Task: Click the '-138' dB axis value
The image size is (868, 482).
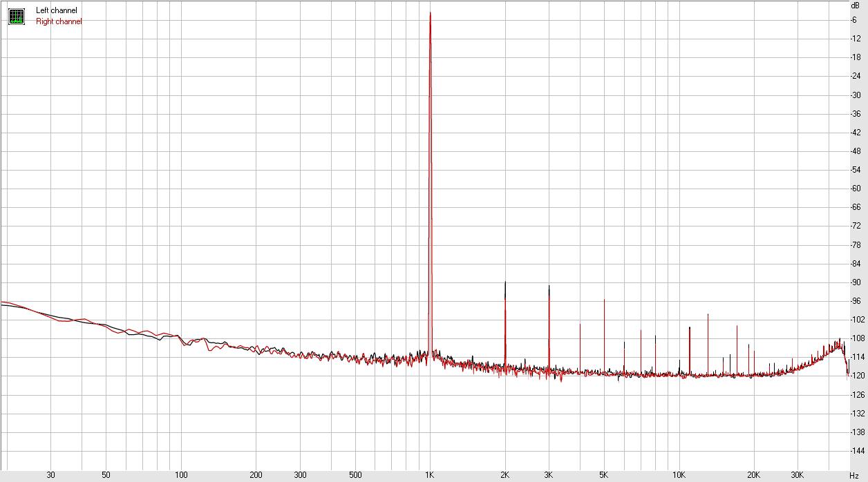Action: point(858,431)
